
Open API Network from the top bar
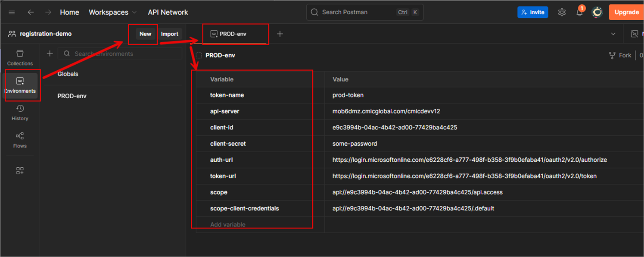click(168, 12)
